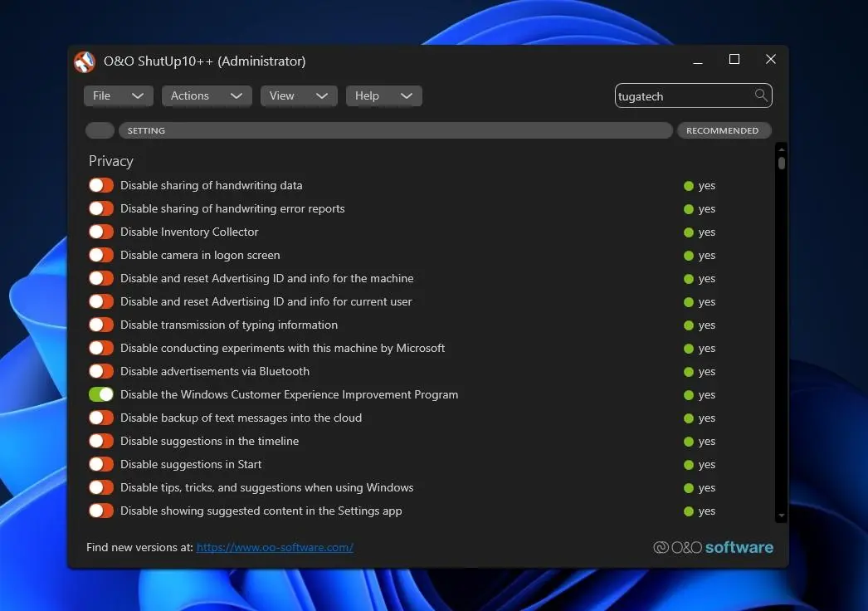Click green dot beside advertisements via Bluetooth
Image resolution: width=868 pixels, height=611 pixels.
pyautogui.click(x=689, y=372)
